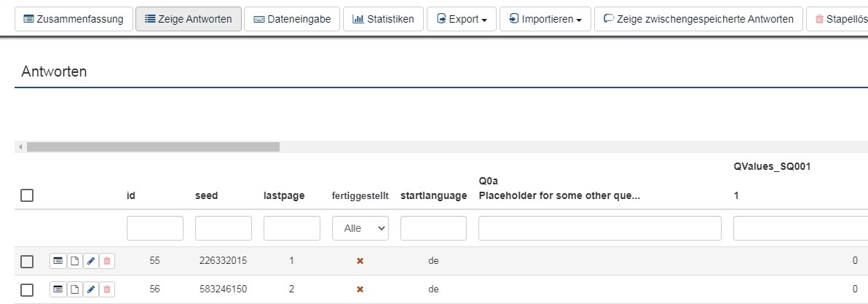Show zwischengespeicherte Antworten

click(698, 19)
